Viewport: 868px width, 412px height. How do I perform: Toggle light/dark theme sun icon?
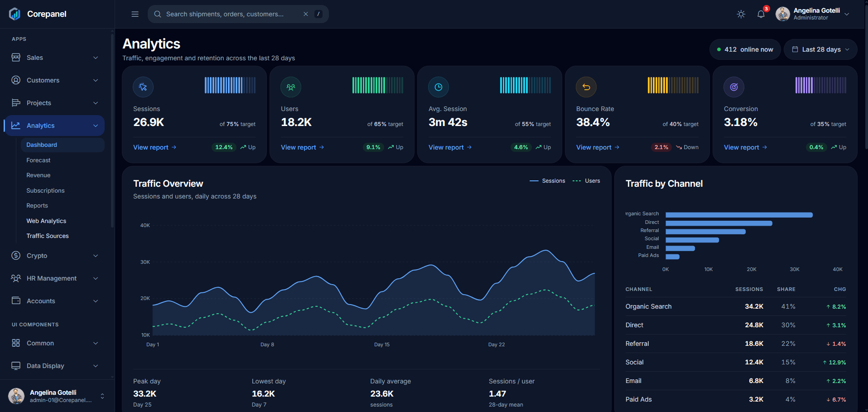coord(741,14)
